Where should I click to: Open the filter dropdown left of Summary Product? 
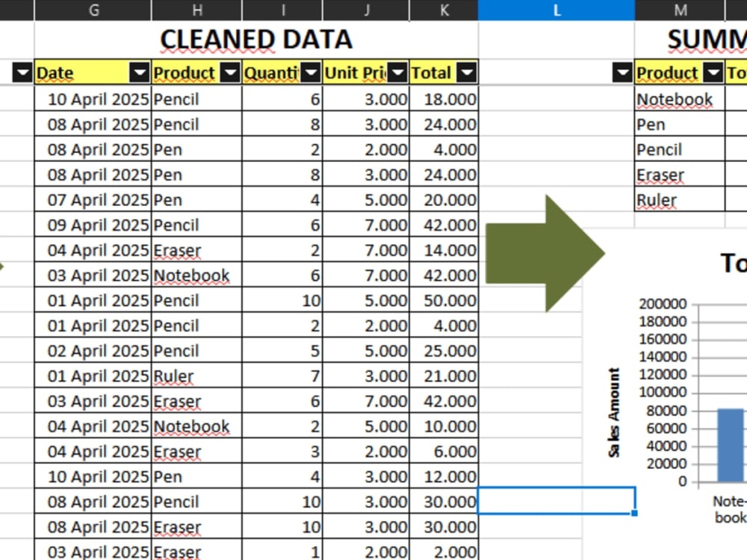click(x=622, y=72)
